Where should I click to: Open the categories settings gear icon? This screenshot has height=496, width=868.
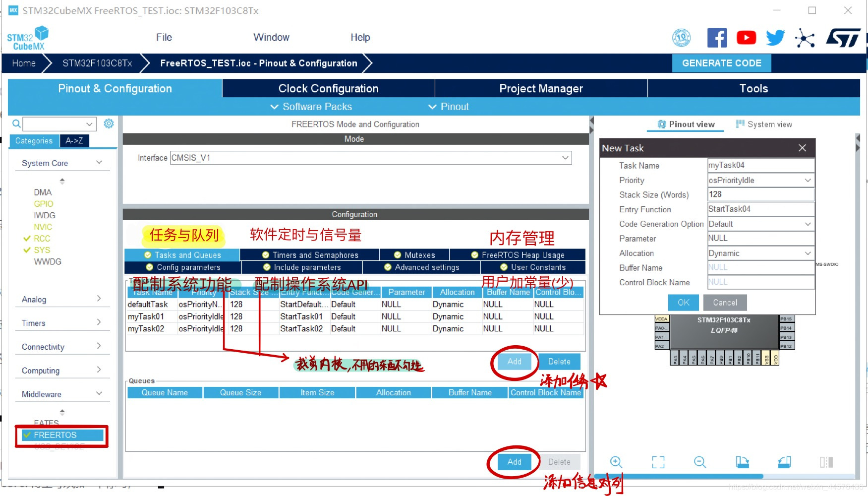[109, 124]
